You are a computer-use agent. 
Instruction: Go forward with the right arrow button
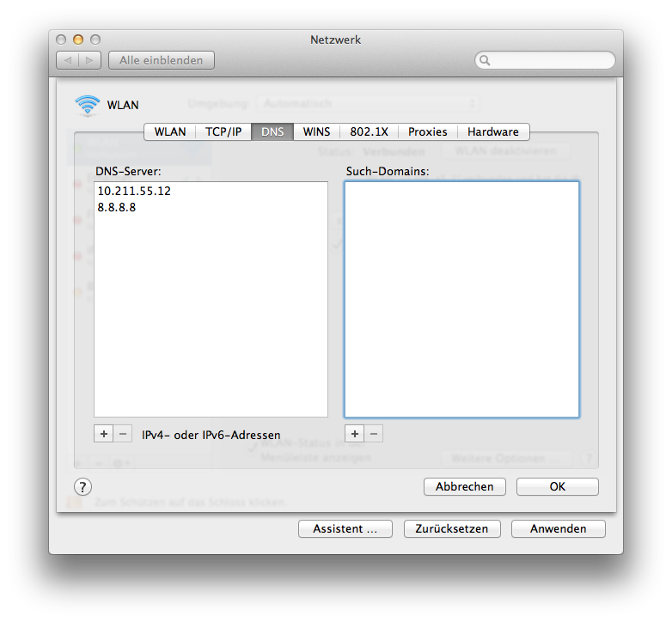(90, 60)
